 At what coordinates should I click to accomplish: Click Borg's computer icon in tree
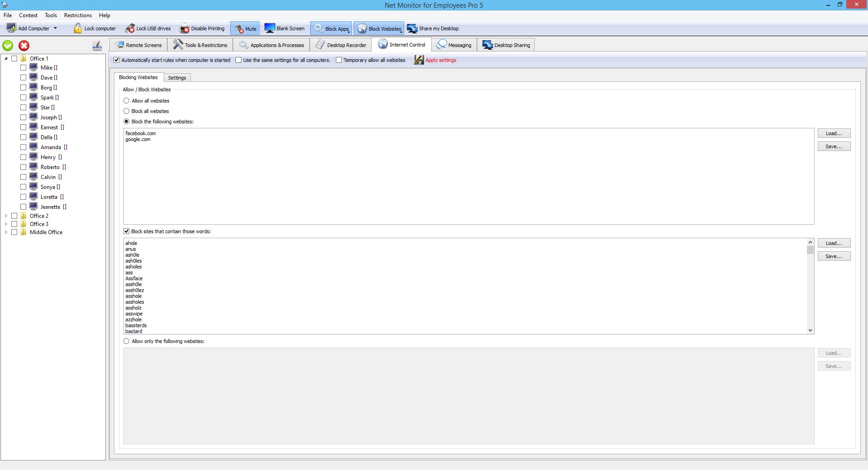(33, 87)
